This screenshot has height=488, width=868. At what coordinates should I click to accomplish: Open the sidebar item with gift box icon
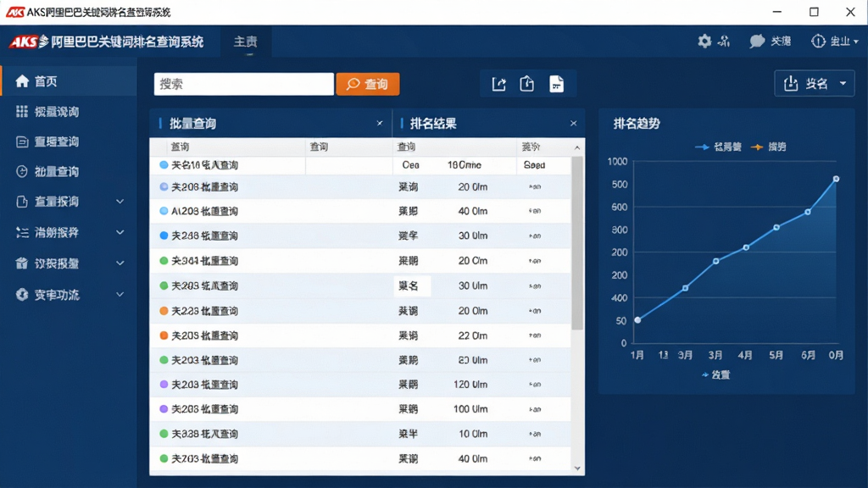point(68,263)
